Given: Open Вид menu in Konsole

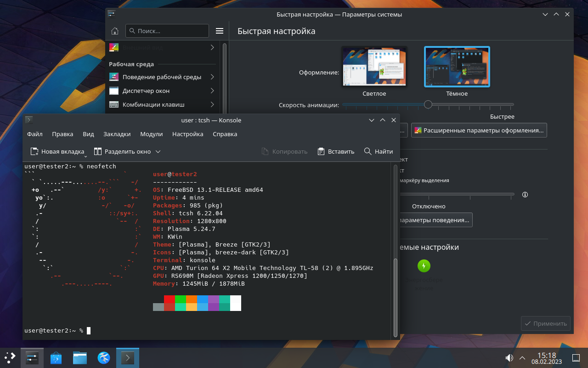Looking at the screenshot, I should tap(88, 134).
